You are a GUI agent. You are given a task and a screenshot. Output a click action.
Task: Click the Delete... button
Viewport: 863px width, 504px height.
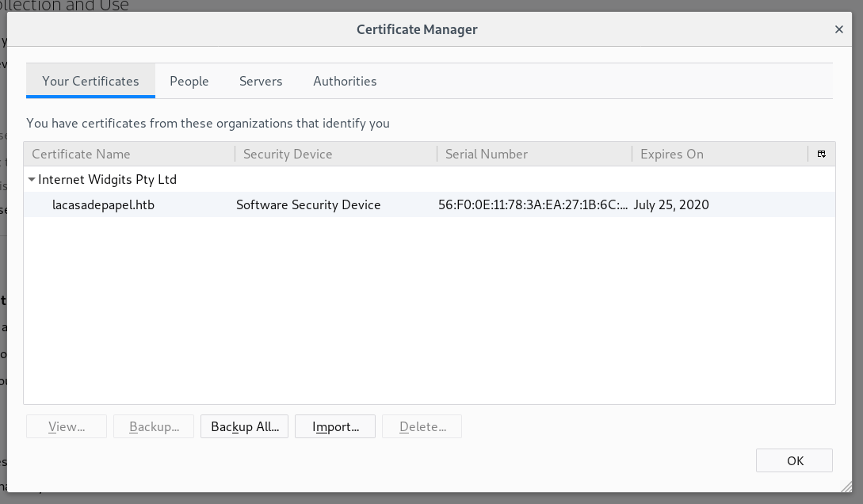[x=422, y=426]
